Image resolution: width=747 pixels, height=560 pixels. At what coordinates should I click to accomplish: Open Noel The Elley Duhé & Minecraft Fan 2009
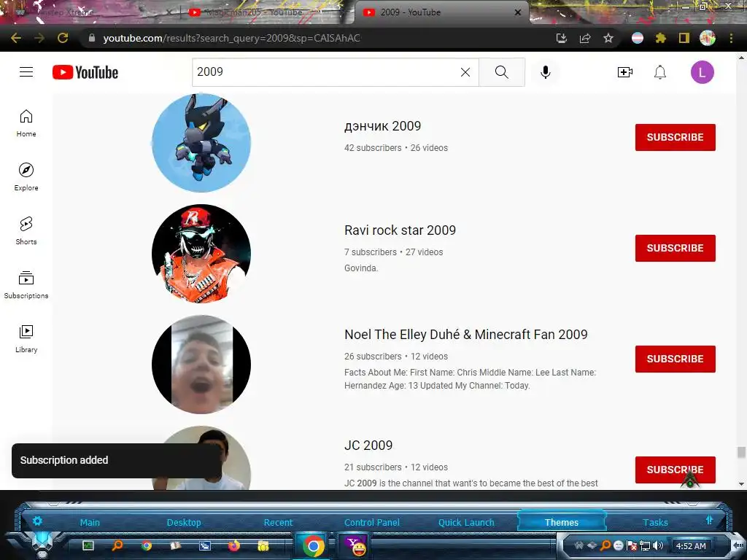pos(466,335)
